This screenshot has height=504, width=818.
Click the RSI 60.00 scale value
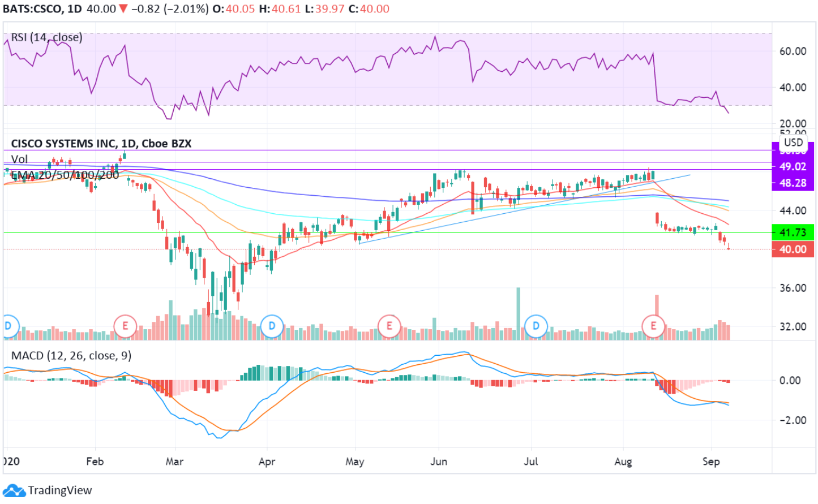pos(793,51)
